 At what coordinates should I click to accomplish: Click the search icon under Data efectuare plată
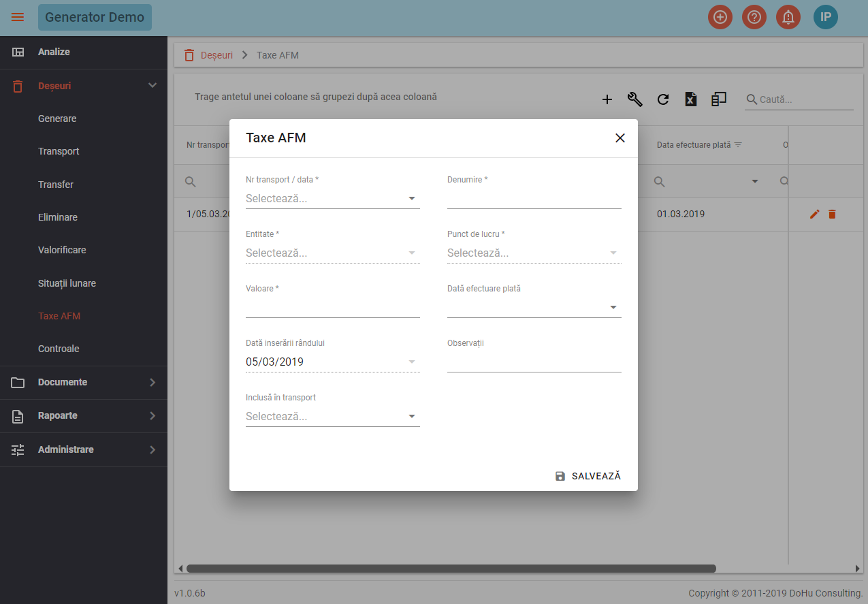[659, 181]
